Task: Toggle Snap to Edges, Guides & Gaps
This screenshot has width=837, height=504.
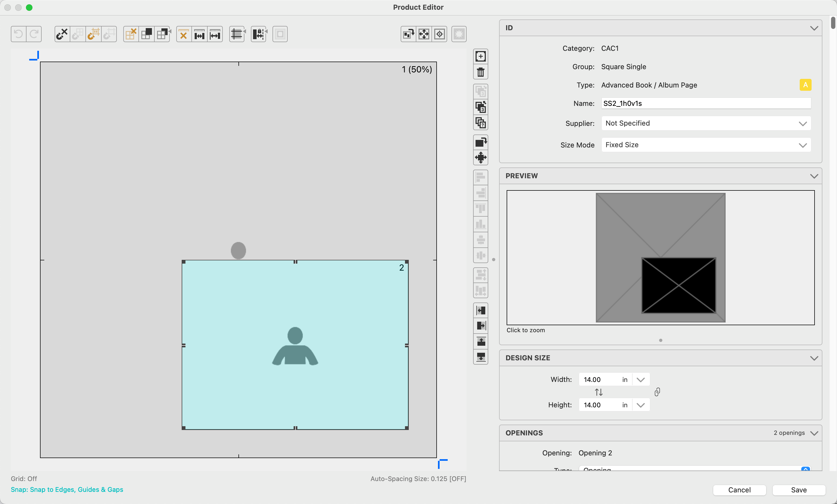Action: 67,489
